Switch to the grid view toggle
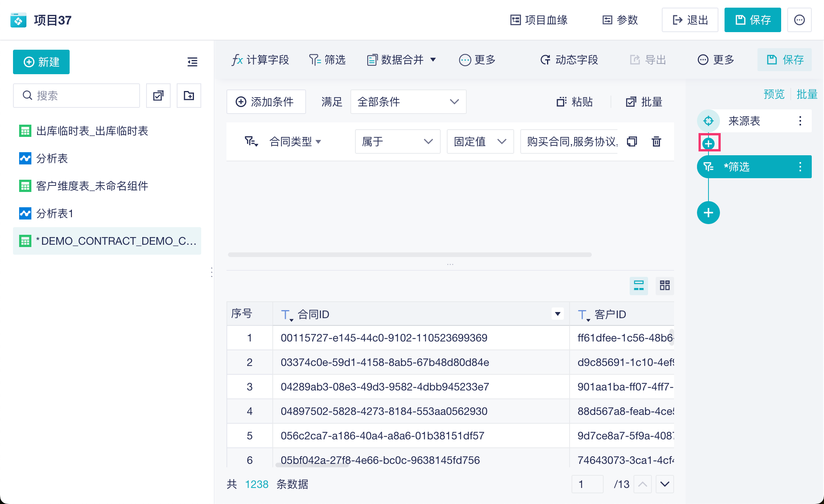The image size is (824, 504). (x=664, y=285)
